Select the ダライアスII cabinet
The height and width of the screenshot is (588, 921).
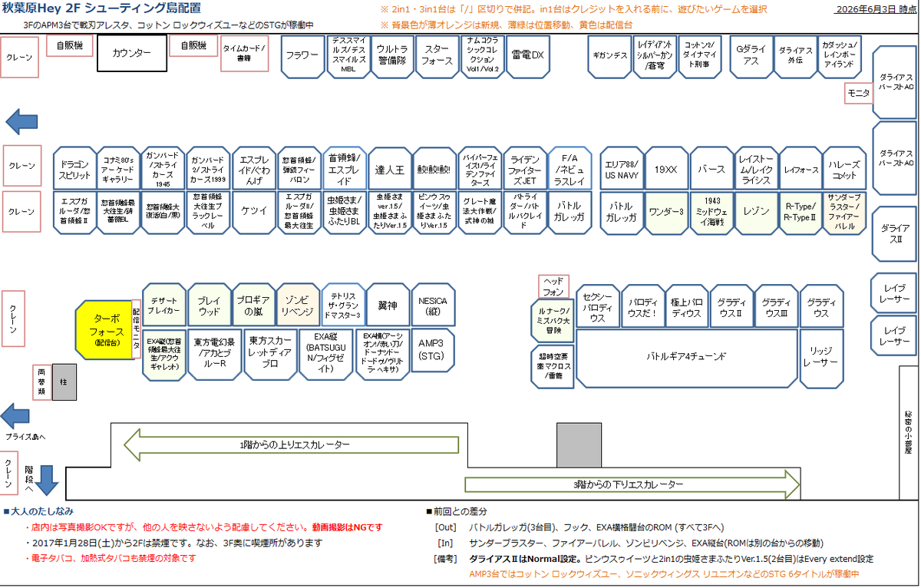pos(895,234)
